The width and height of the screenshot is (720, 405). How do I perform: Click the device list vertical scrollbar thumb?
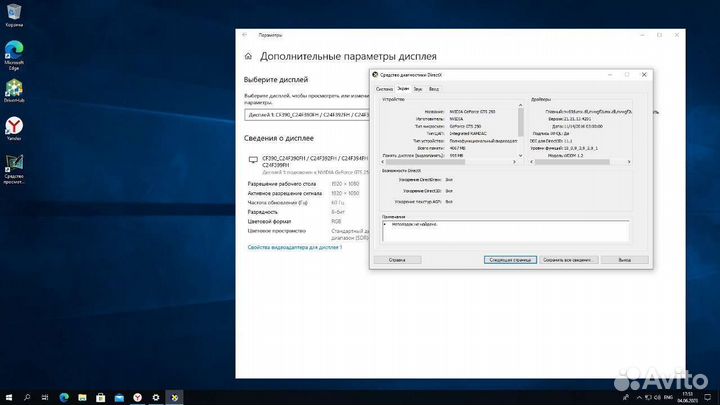(x=520, y=122)
